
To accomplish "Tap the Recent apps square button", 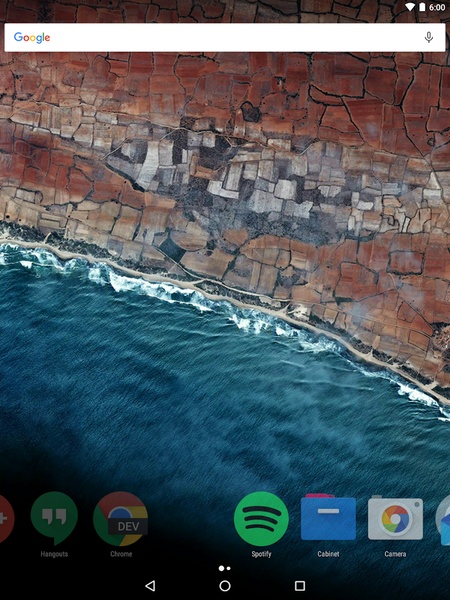I will coord(300,585).
